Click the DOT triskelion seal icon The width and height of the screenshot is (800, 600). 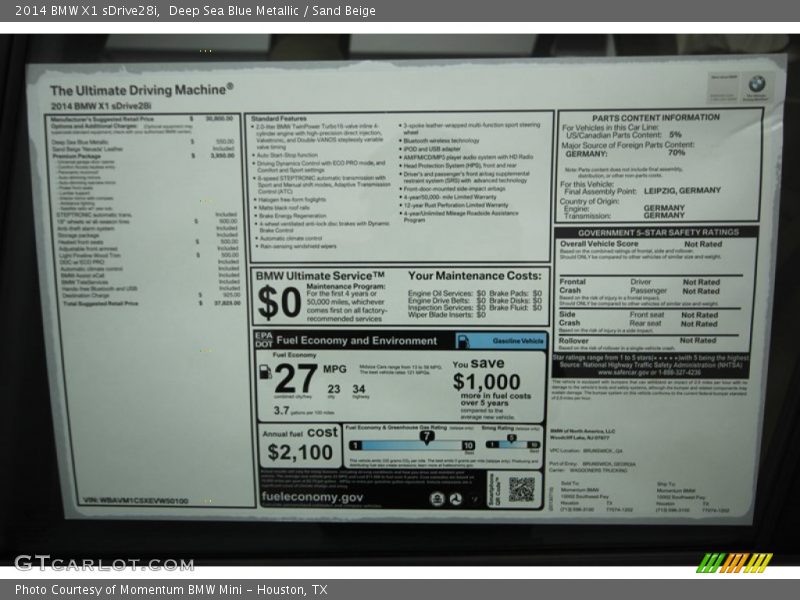(x=455, y=498)
